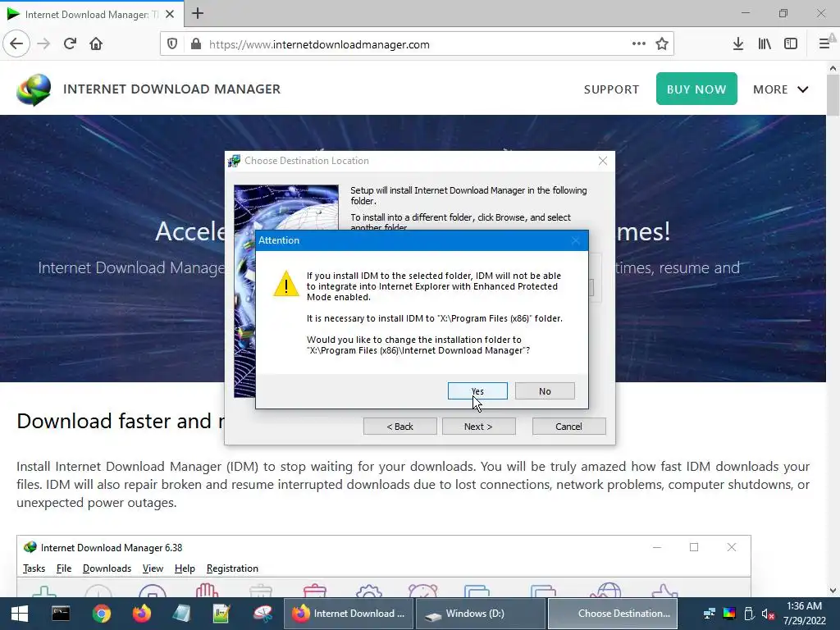This screenshot has height=630, width=840.
Task: Open the green notes taskbar icon
Action: click(x=221, y=614)
